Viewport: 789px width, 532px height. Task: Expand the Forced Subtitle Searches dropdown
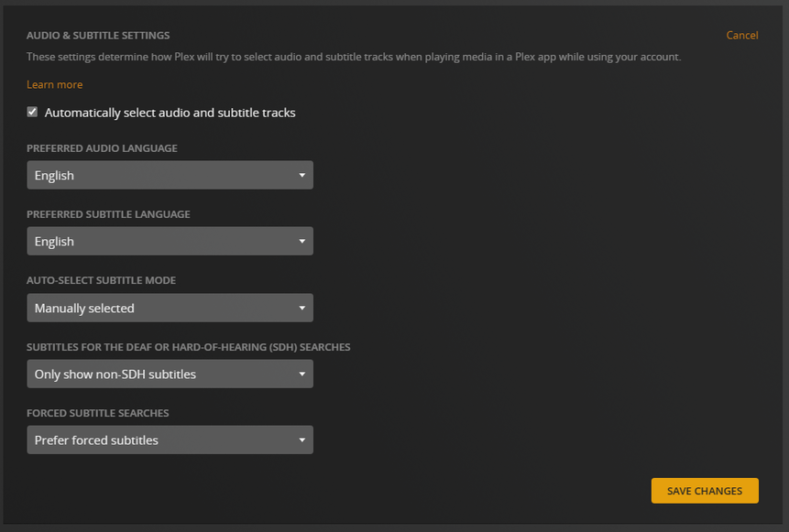170,440
